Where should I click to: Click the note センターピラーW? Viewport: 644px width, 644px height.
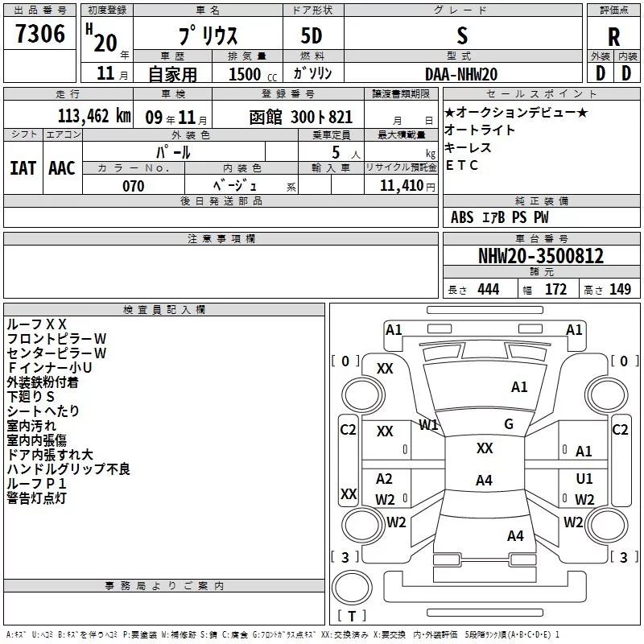(56, 353)
